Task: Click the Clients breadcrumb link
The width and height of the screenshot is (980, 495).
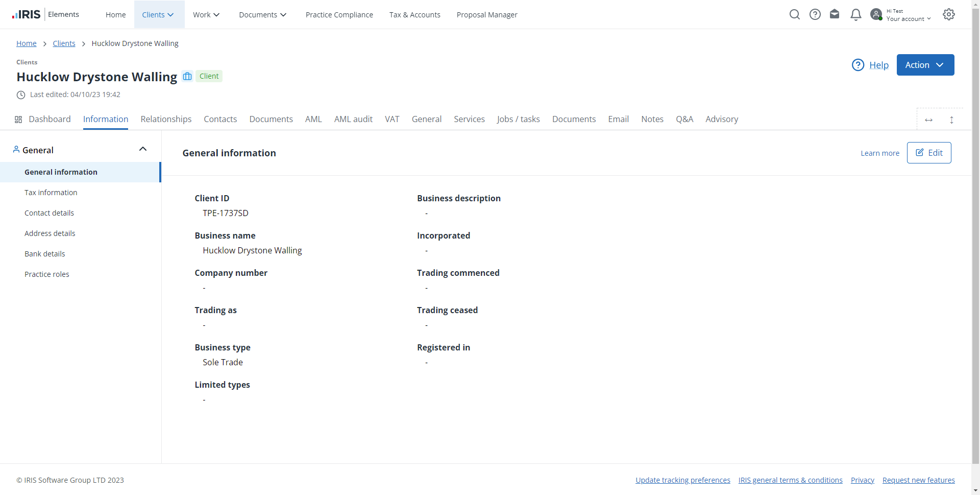Action: coord(64,43)
